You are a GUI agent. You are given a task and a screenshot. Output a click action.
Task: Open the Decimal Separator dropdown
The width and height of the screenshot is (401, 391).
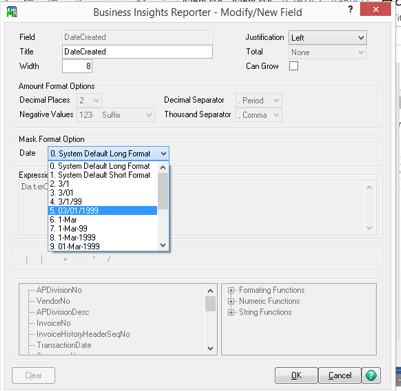tap(259, 100)
